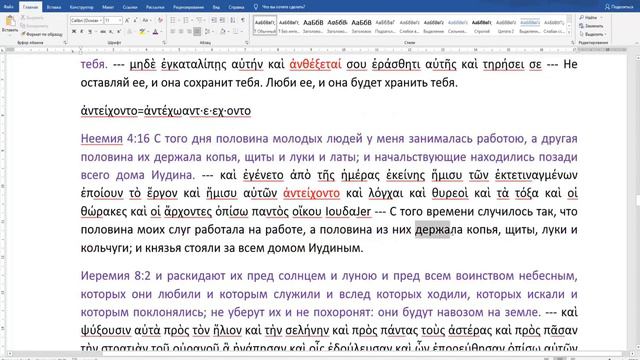Viewport: 640px width, 360px height.
Task: Decrease font size with the smaller A icon
Action: pos(135,20)
